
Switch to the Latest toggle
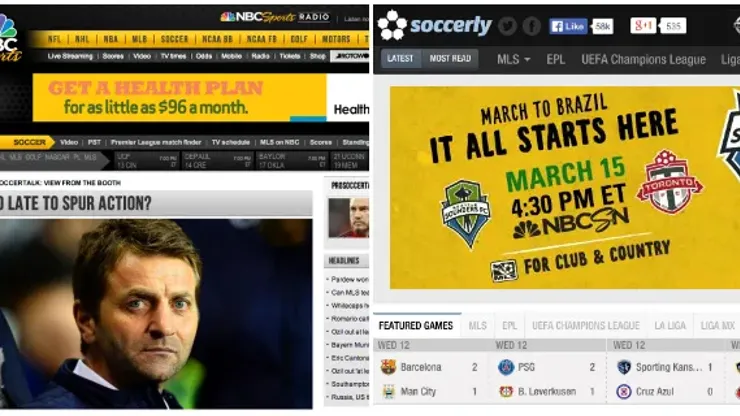(x=400, y=59)
